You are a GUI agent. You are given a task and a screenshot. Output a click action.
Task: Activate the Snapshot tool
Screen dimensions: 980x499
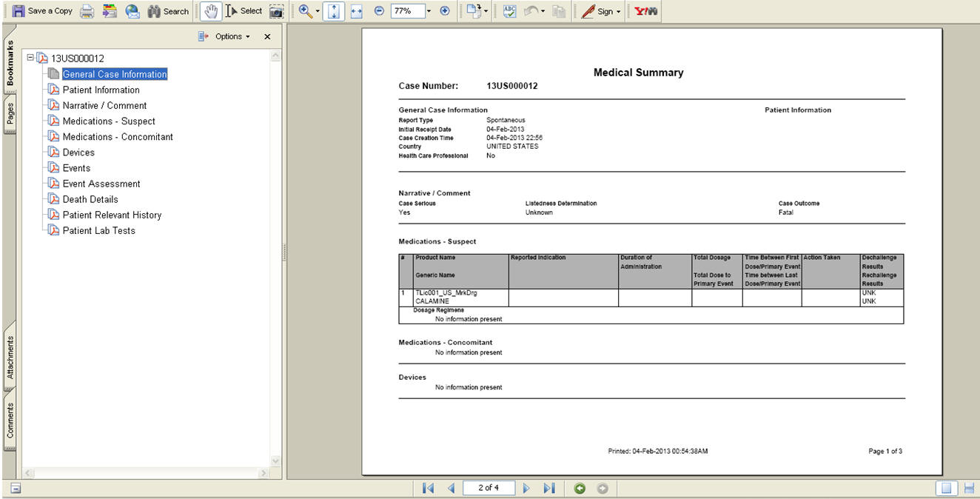[x=275, y=11]
